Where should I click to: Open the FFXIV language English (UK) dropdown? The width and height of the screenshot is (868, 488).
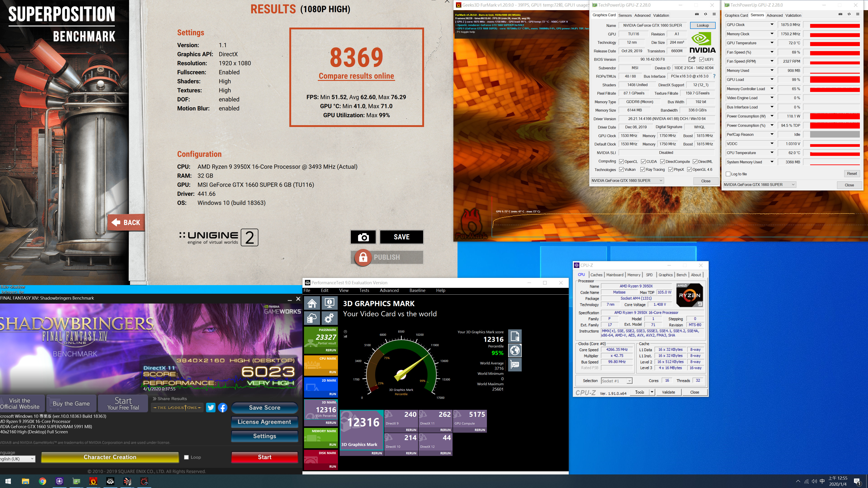[17, 459]
